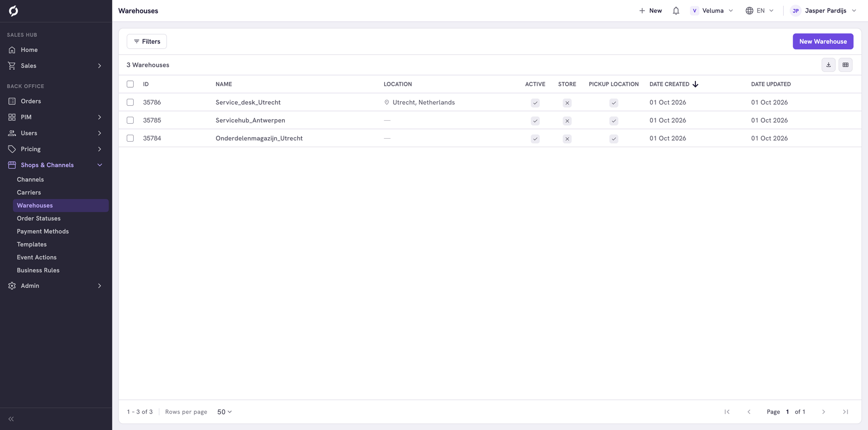This screenshot has height=430, width=868.
Task: Click the Orders icon in sidebar
Action: click(12, 101)
